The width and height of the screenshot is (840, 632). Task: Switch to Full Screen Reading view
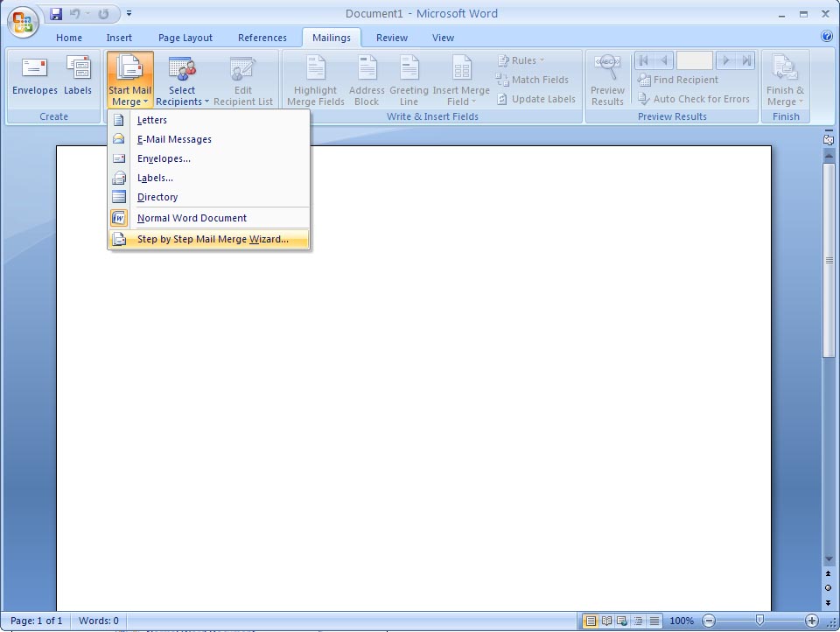(x=606, y=621)
